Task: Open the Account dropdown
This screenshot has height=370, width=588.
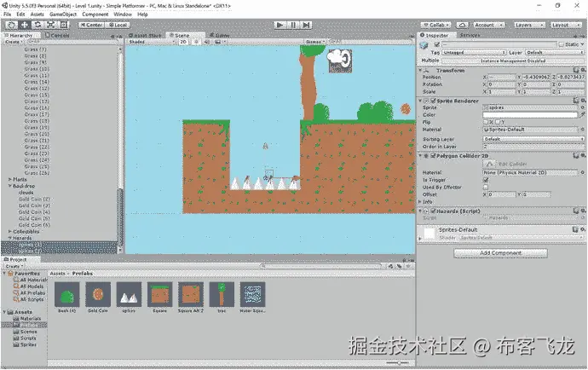Action: tap(487, 25)
